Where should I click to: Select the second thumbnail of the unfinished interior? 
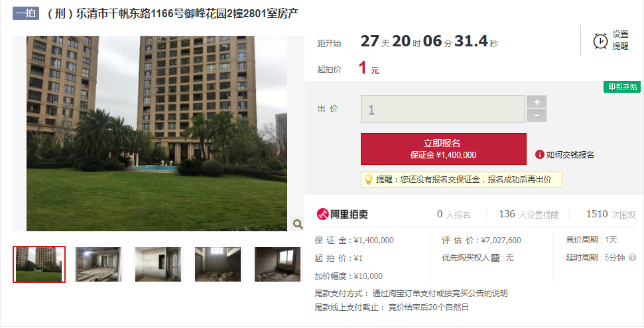click(x=99, y=264)
